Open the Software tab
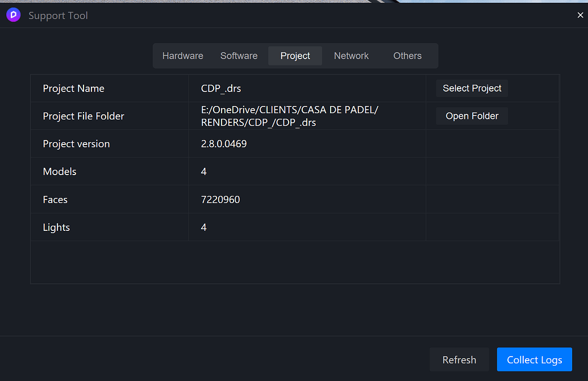 (239, 56)
